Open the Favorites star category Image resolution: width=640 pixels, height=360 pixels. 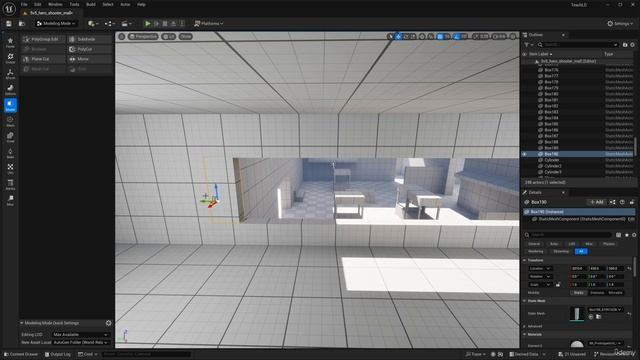(10, 42)
